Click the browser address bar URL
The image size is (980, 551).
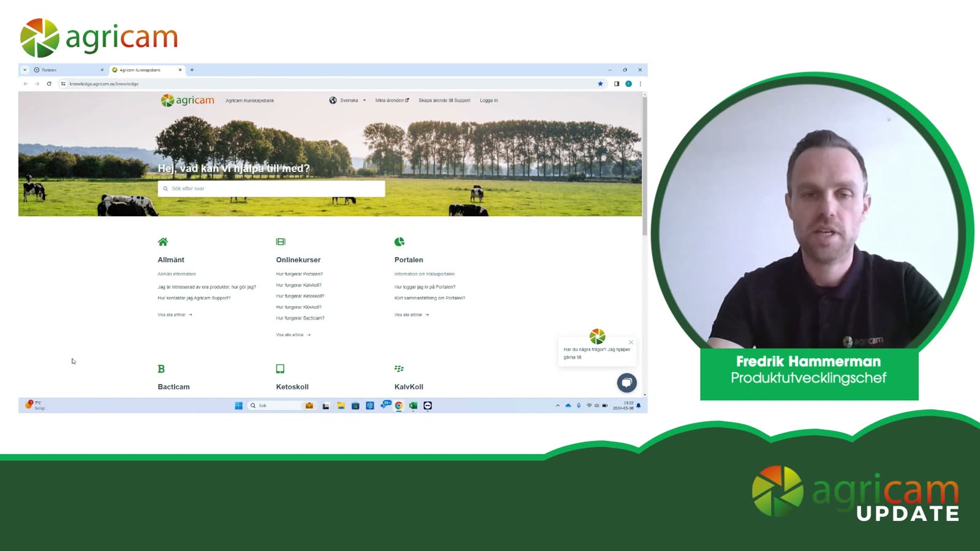pyautogui.click(x=104, y=84)
